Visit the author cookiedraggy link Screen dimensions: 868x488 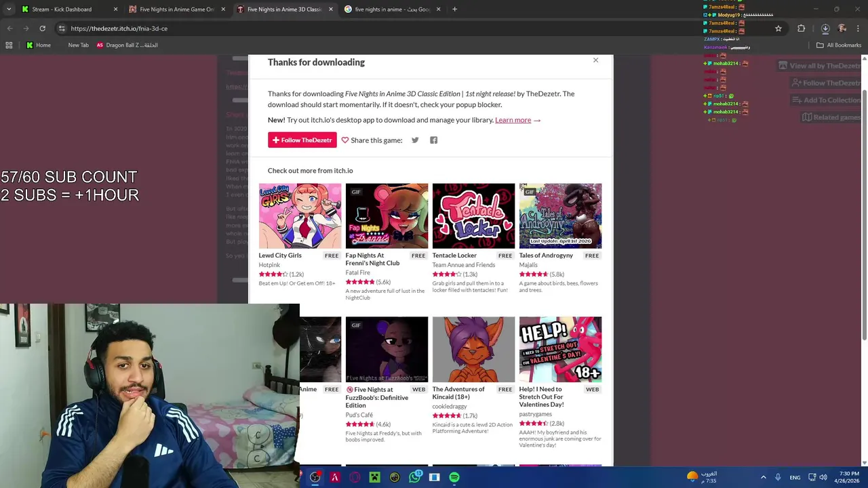pyautogui.click(x=450, y=407)
